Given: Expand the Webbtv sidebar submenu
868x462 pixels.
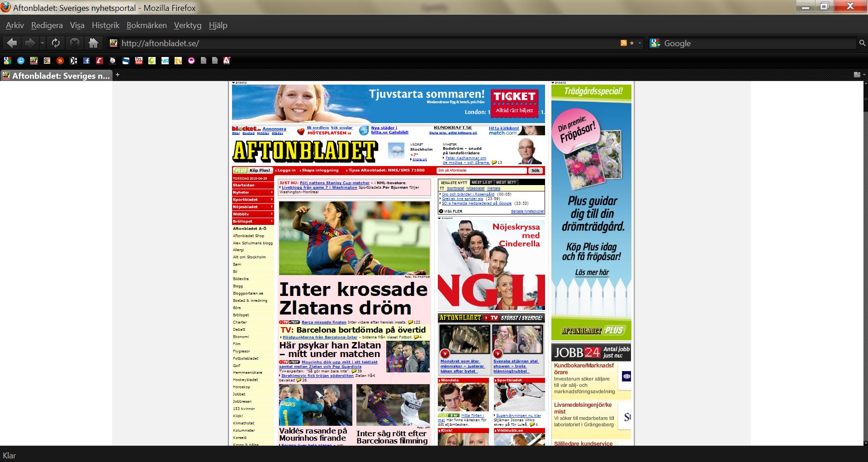Looking at the screenshot, I should [x=271, y=214].
